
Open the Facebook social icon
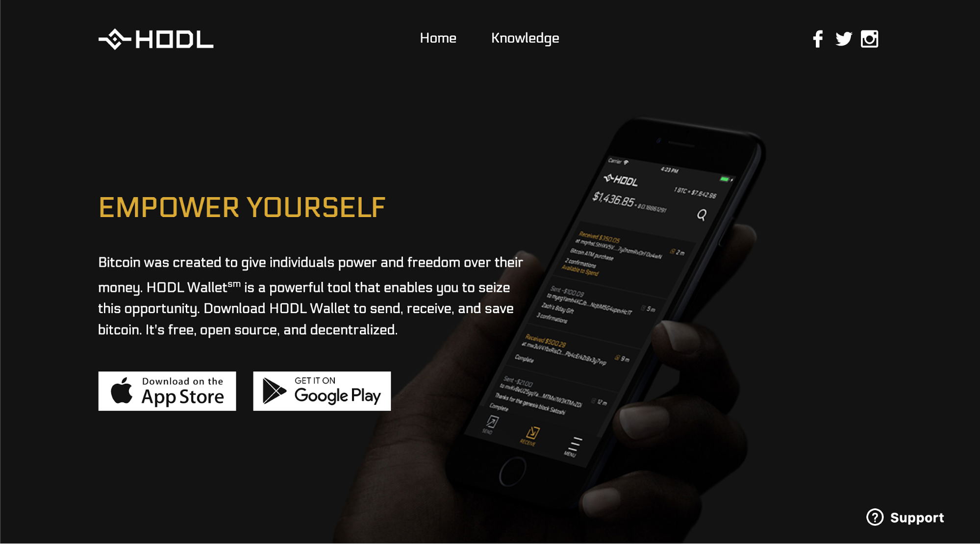pos(817,39)
